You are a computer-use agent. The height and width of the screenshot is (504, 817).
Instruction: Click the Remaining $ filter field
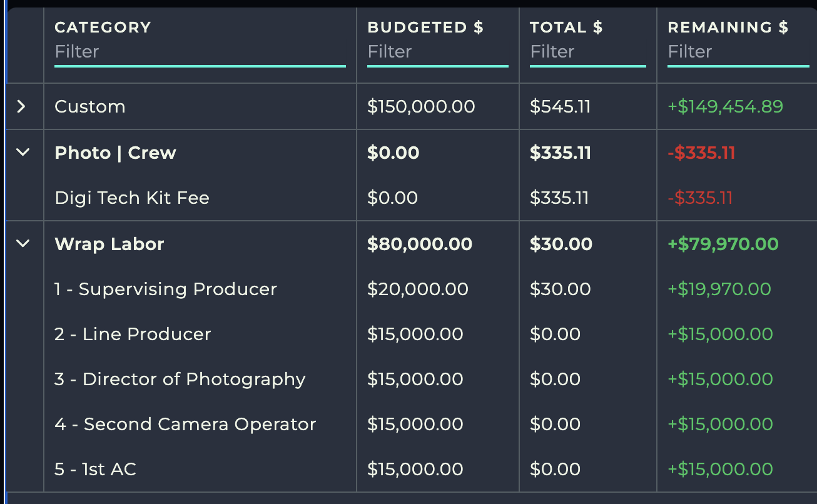pos(738,52)
